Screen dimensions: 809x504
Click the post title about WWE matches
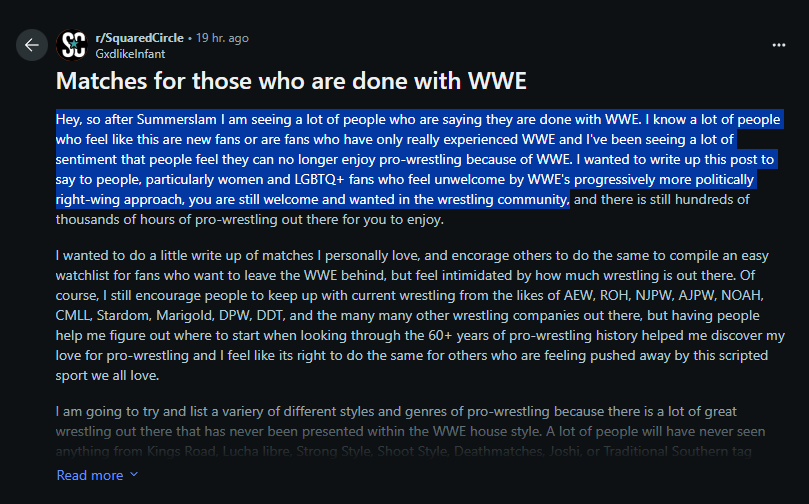(x=291, y=81)
